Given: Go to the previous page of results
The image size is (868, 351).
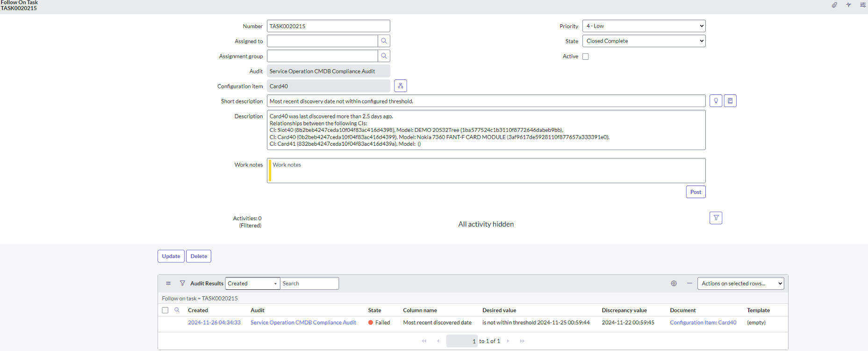Looking at the screenshot, I should (438, 341).
